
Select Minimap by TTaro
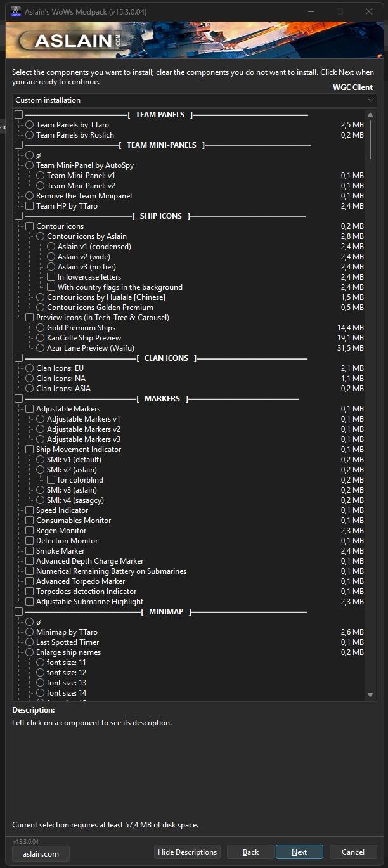[x=29, y=632]
